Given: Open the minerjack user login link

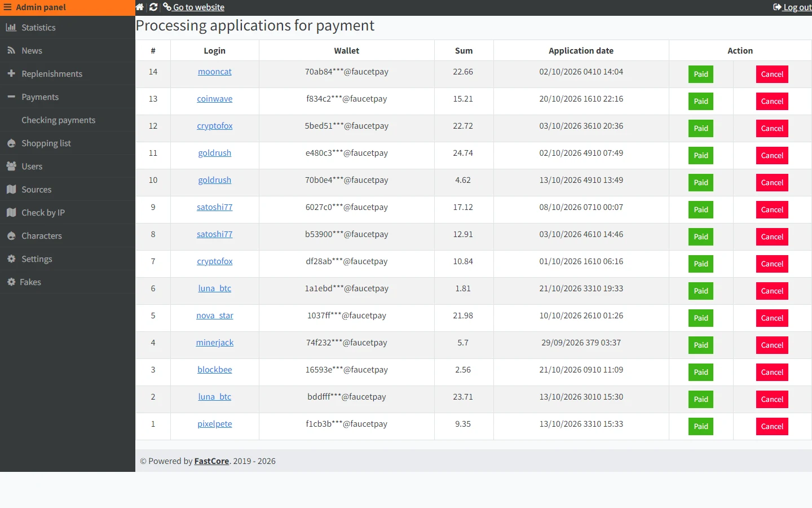Looking at the screenshot, I should [x=215, y=343].
